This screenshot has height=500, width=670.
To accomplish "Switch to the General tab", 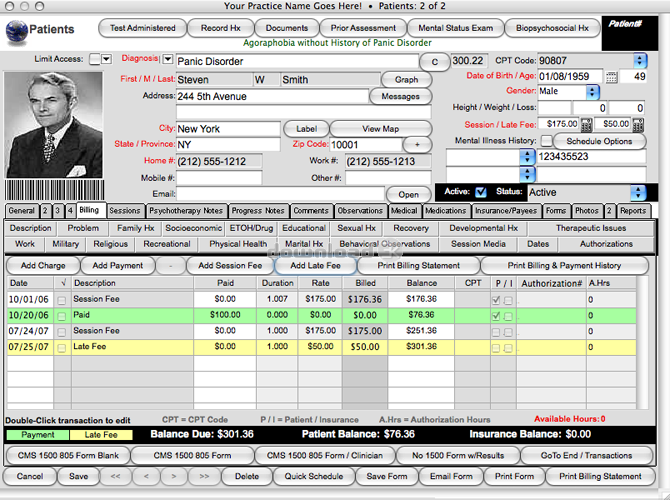I will click(21, 211).
